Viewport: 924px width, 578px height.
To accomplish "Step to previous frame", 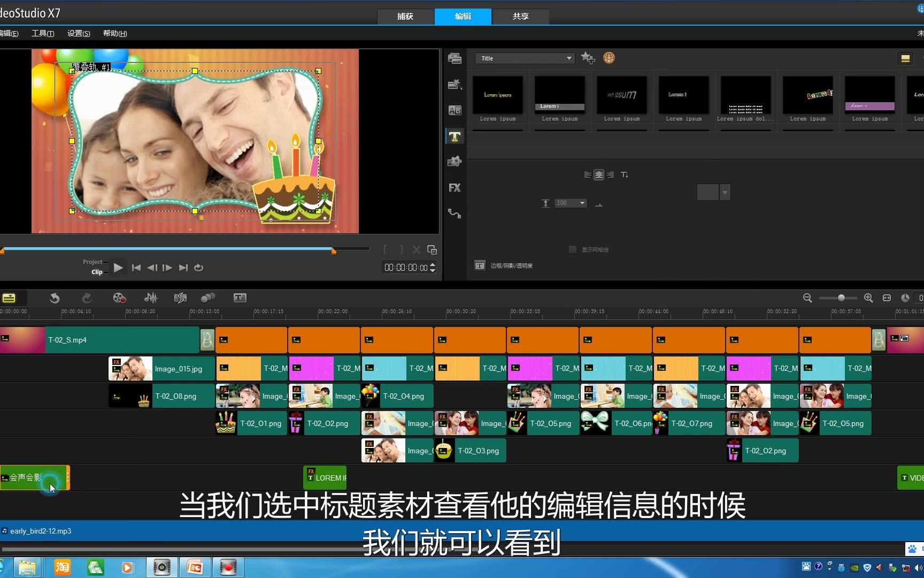I will 152,268.
